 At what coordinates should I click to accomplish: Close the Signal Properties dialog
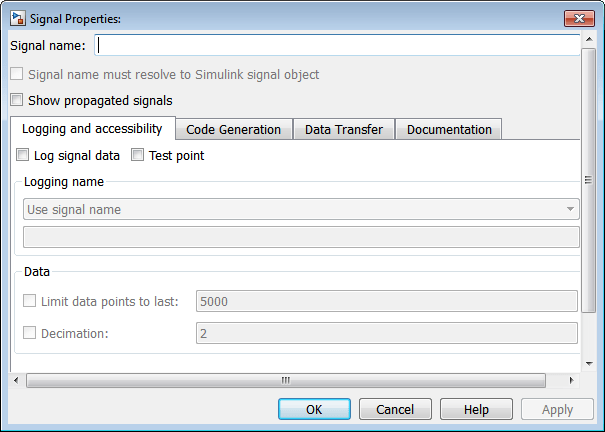[578, 18]
